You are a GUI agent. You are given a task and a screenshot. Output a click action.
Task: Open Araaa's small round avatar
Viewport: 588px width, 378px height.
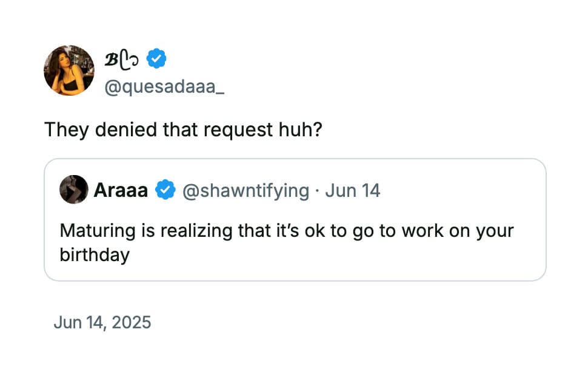pyautogui.click(x=74, y=190)
